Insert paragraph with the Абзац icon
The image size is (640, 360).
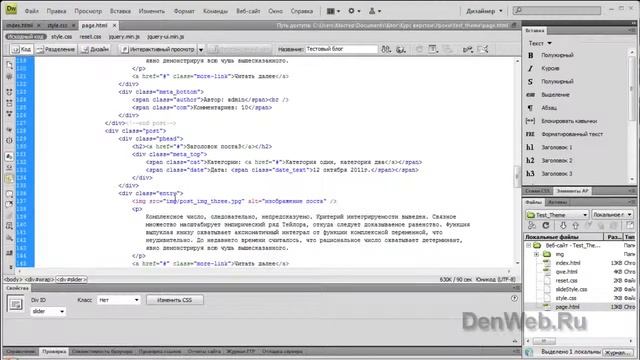tap(530, 108)
